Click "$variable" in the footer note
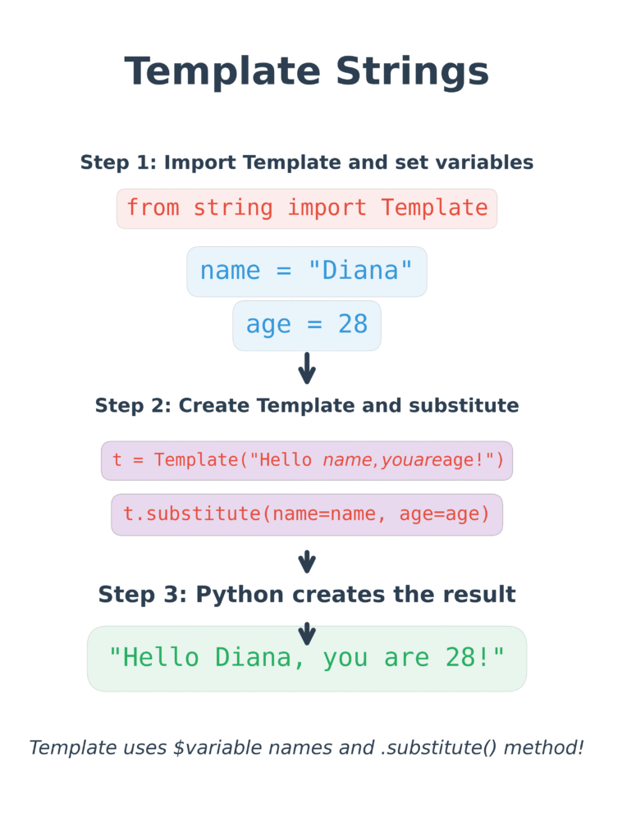The width and height of the screenshot is (636, 840). click(217, 747)
